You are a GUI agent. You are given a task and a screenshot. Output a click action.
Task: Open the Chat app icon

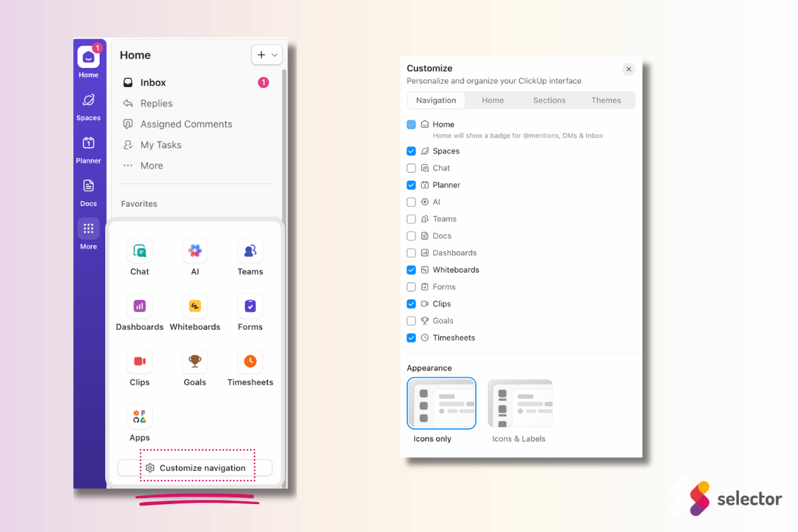[140, 251]
